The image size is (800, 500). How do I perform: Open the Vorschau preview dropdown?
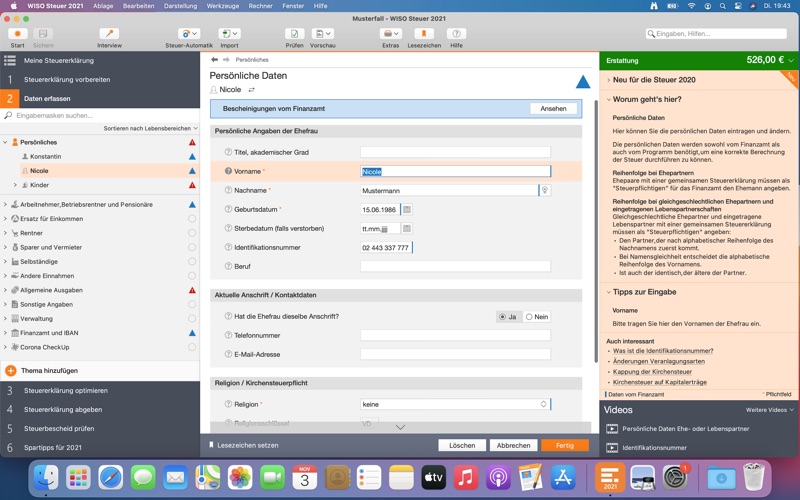click(x=322, y=34)
